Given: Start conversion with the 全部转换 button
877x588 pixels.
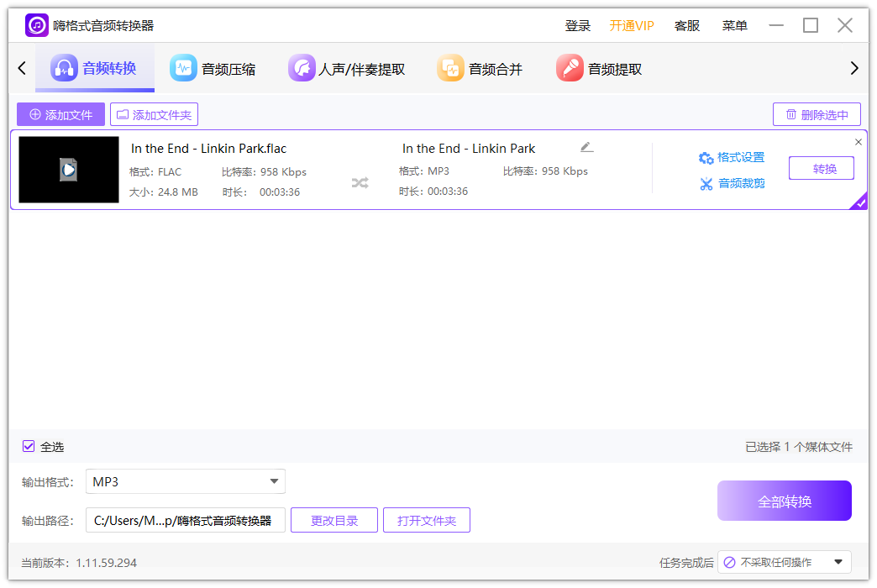Looking at the screenshot, I should [784, 500].
